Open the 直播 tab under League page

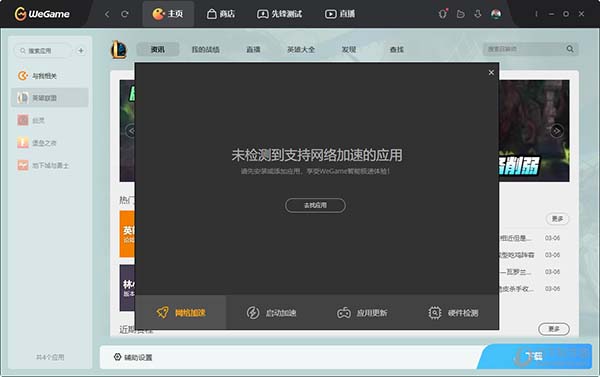[x=253, y=49]
